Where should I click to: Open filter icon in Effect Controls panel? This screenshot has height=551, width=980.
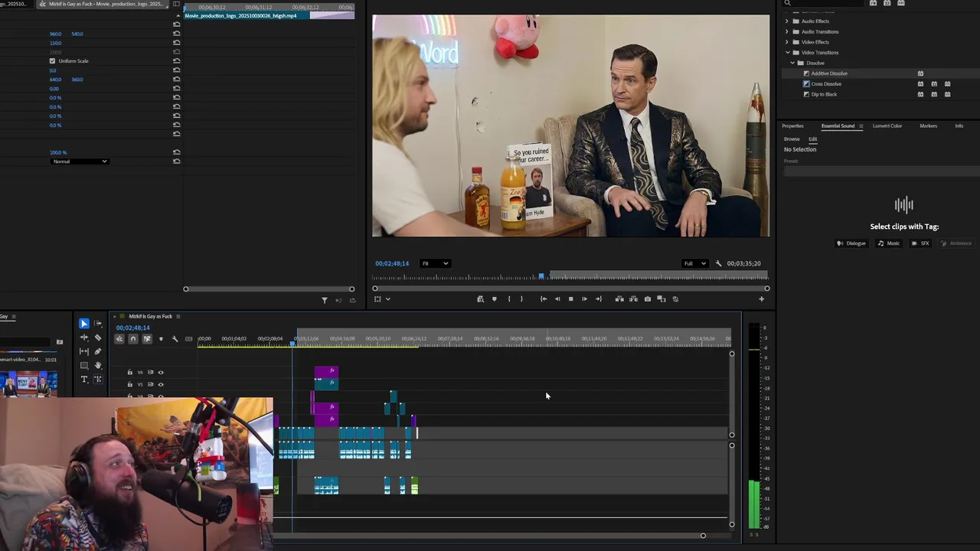pos(324,300)
